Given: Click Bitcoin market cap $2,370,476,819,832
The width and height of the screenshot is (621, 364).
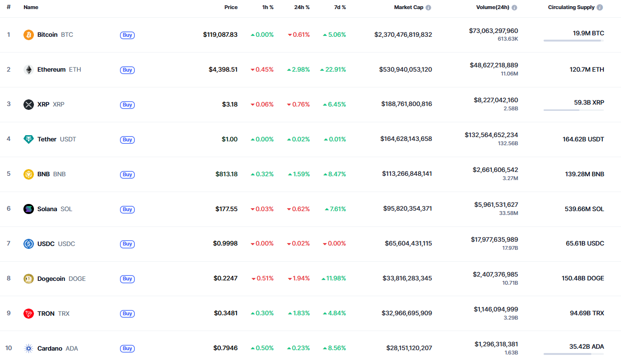Looking at the screenshot, I should click(403, 35).
